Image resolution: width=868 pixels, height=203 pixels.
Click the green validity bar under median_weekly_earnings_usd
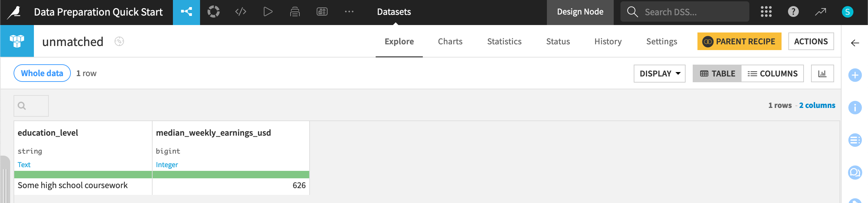[231, 175]
